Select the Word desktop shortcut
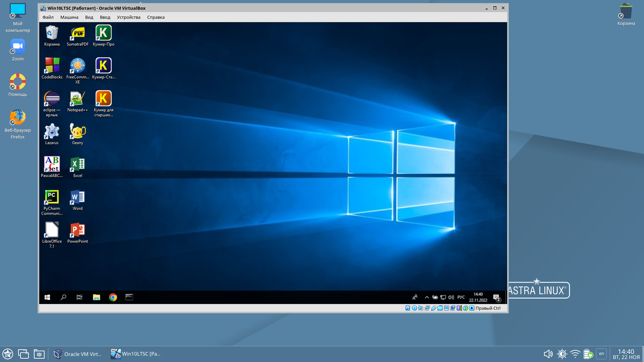Screen dimensions: 644x362 click(x=78, y=200)
